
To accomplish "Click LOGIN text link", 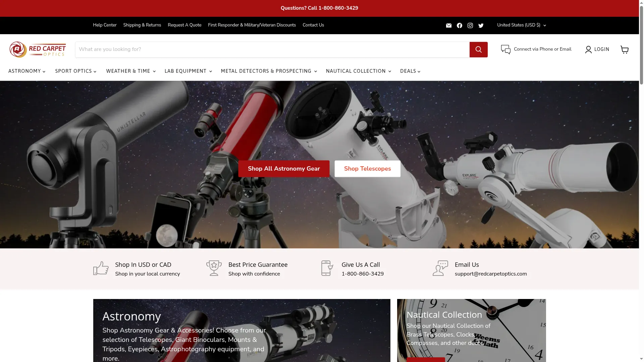I will coord(602,50).
